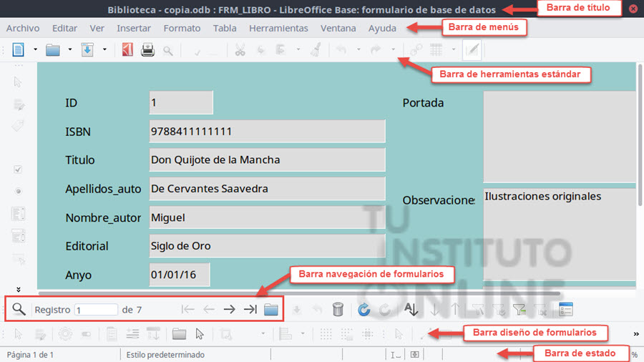Open the Insert table dropdown arrow

point(454,49)
